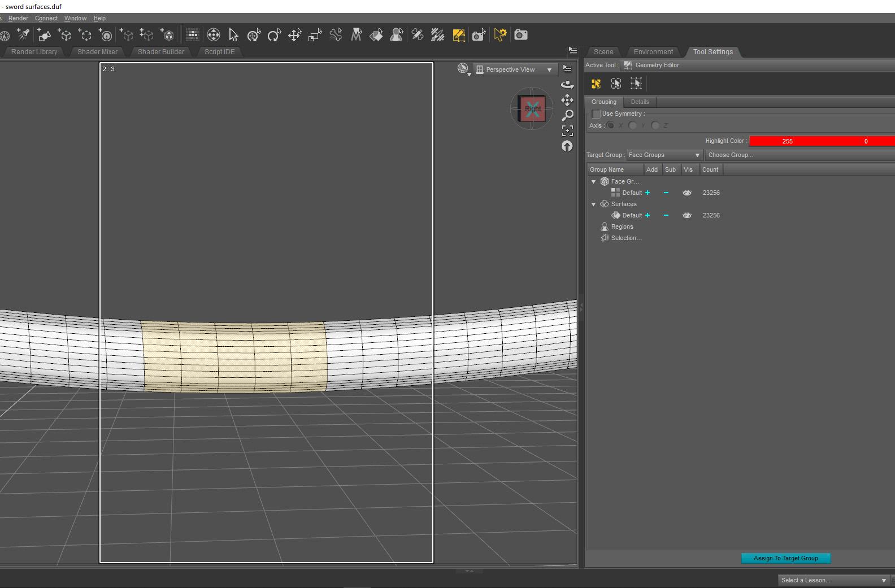Click the Render camera icon in toolbar

[521, 35]
